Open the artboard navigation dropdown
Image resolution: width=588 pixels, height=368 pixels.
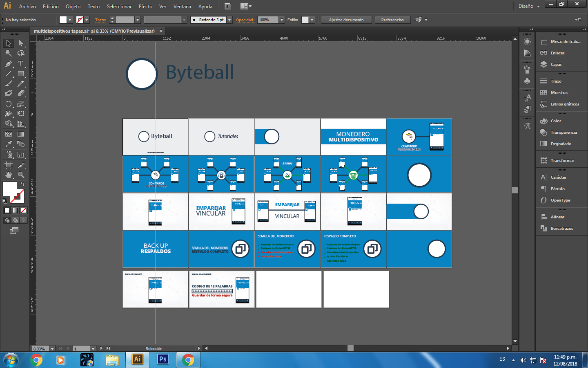coord(93,349)
